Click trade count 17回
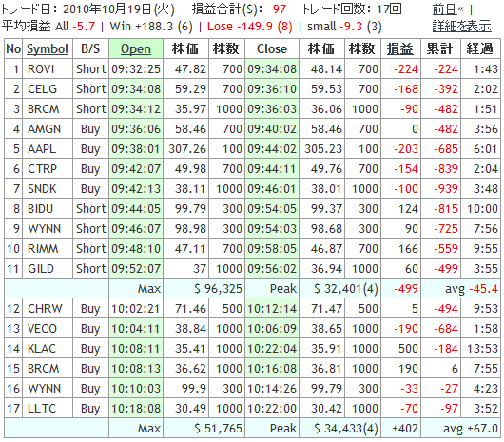 tap(389, 10)
